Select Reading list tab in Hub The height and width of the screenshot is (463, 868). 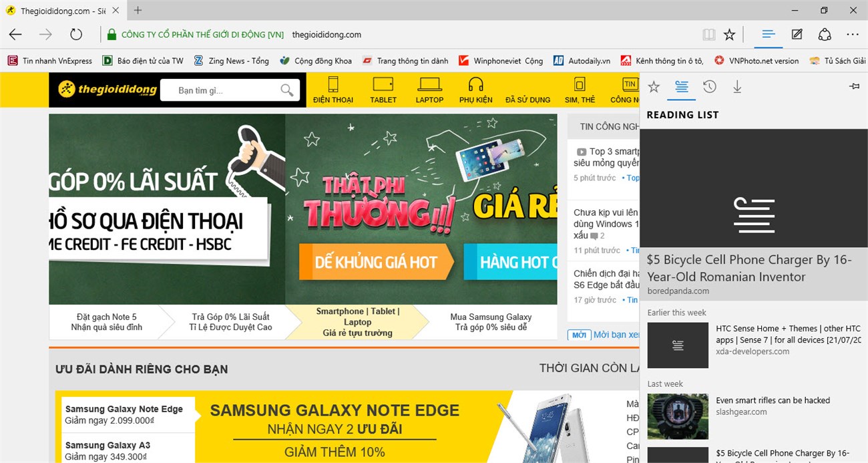682,87
